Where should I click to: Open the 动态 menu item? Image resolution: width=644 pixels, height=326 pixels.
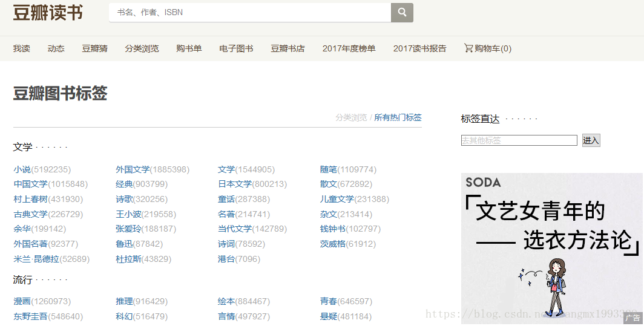56,48
